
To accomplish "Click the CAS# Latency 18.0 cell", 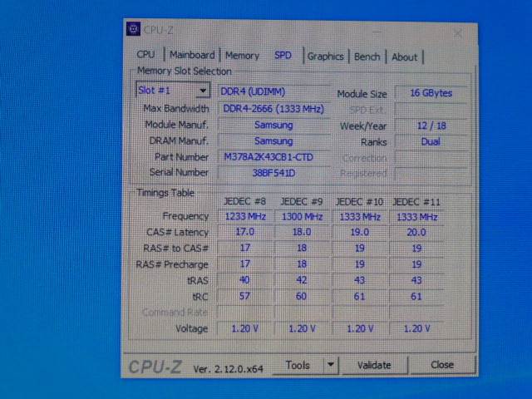I will 302,232.
